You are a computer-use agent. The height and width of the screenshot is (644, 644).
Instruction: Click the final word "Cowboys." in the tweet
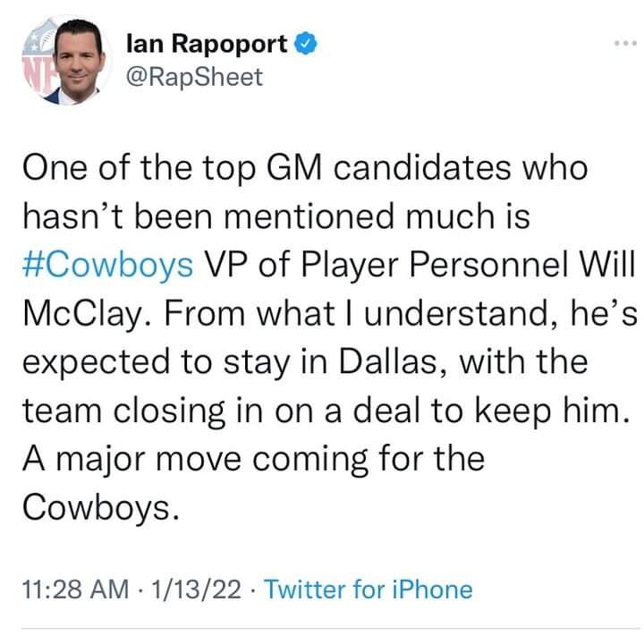[x=107, y=507]
